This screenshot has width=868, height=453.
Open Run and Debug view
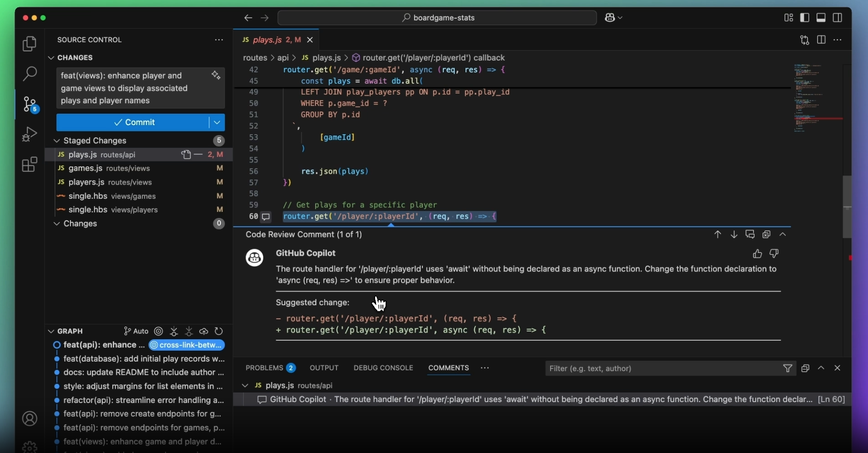(x=30, y=134)
